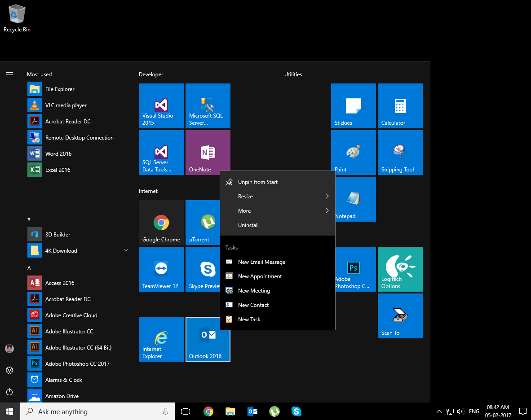Open the Skype Preview tile
The width and height of the screenshot is (531, 420).
(x=203, y=269)
